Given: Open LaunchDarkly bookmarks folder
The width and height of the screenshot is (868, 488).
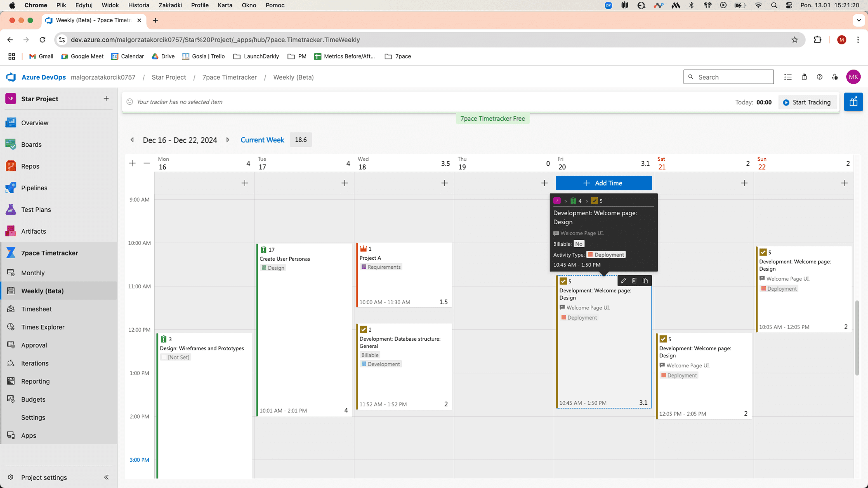Looking at the screenshot, I should tap(256, 56).
